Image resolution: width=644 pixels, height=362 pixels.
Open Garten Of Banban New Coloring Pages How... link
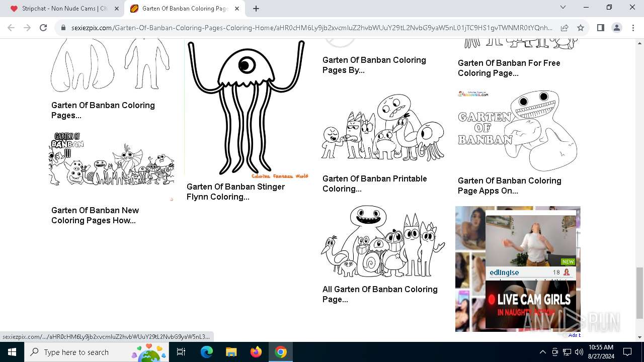[x=95, y=215]
